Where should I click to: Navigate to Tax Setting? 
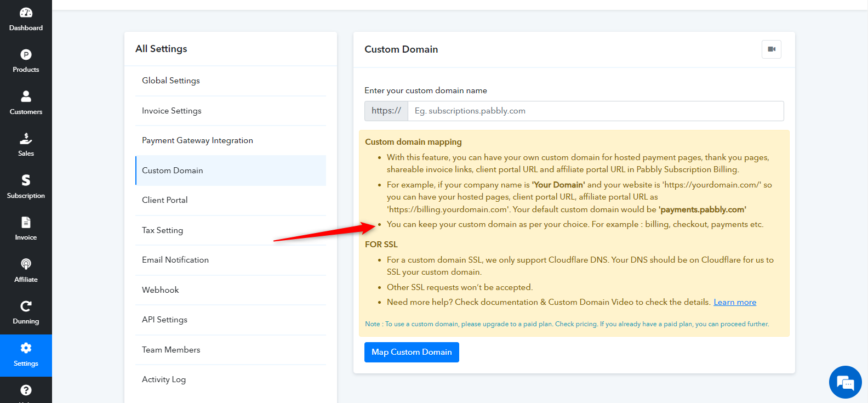[231, 230]
